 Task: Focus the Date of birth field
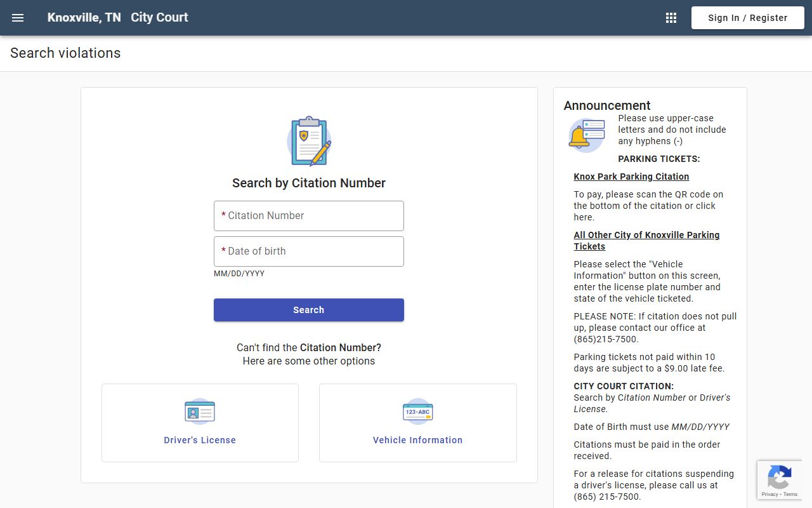[x=309, y=251]
